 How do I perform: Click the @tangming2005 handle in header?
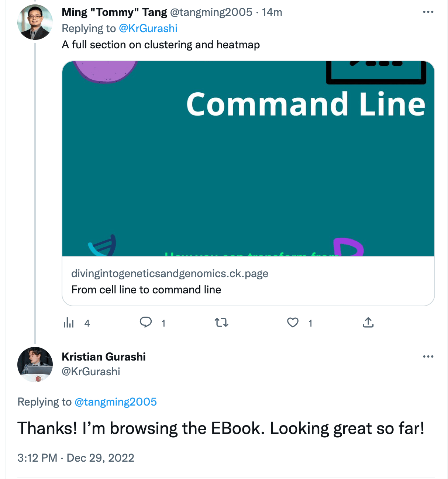pyautogui.click(x=211, y=12)
